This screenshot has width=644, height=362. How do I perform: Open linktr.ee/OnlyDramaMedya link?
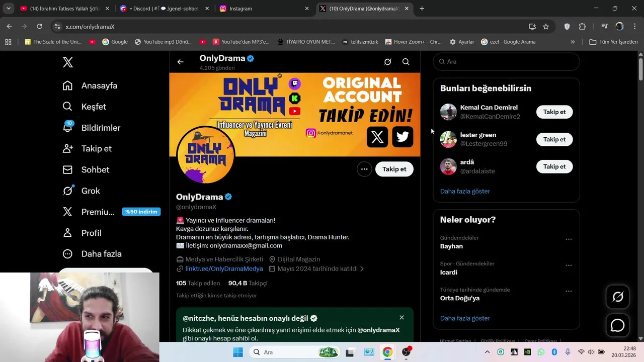tap(224, 268)
